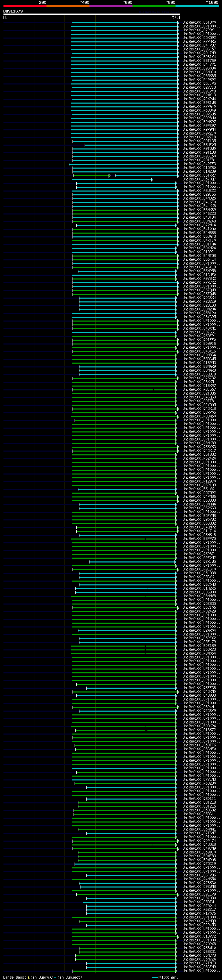Select the query name BB911679

(13, 11)
